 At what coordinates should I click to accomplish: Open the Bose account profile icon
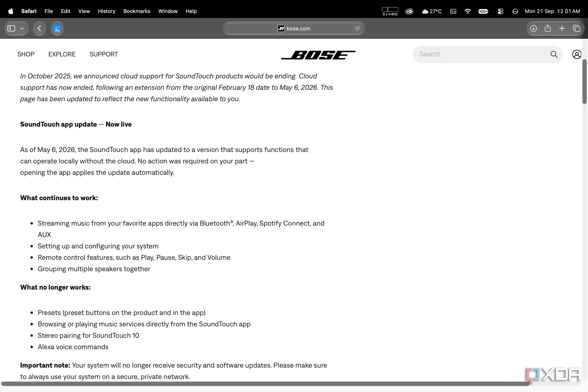[576, 54]
